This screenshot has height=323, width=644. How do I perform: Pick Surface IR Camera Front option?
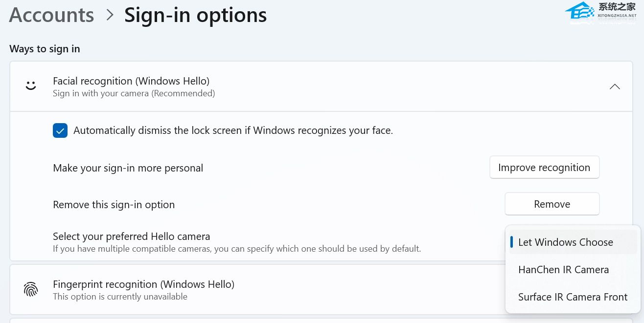573,297
